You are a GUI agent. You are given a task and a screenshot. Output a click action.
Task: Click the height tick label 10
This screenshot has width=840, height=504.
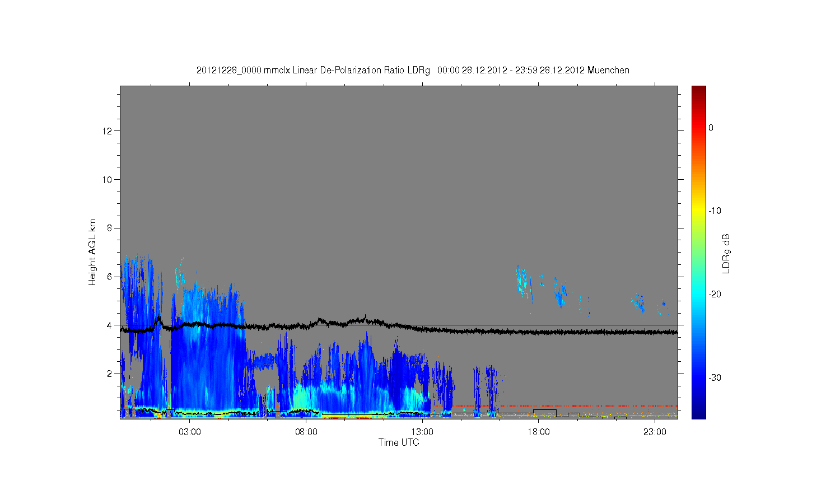[108, 180]
